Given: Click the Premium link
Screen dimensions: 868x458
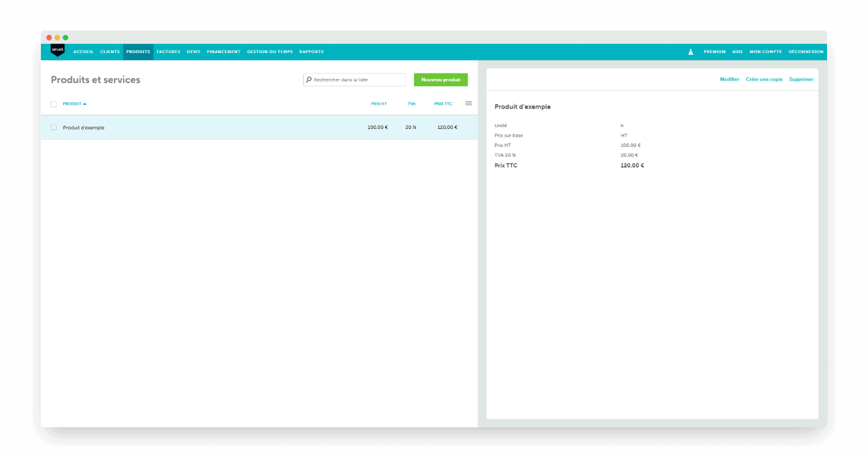Looking at the screenshot, I should pyautogui.click(x=714, y=52).
